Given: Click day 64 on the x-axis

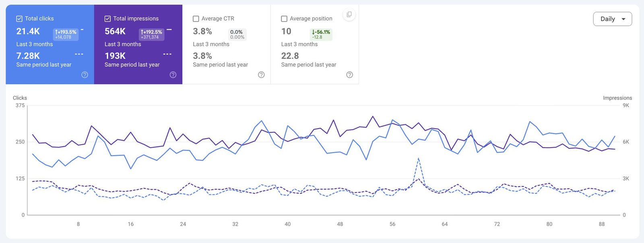Looking at the screenshot, I should point(445,224).
